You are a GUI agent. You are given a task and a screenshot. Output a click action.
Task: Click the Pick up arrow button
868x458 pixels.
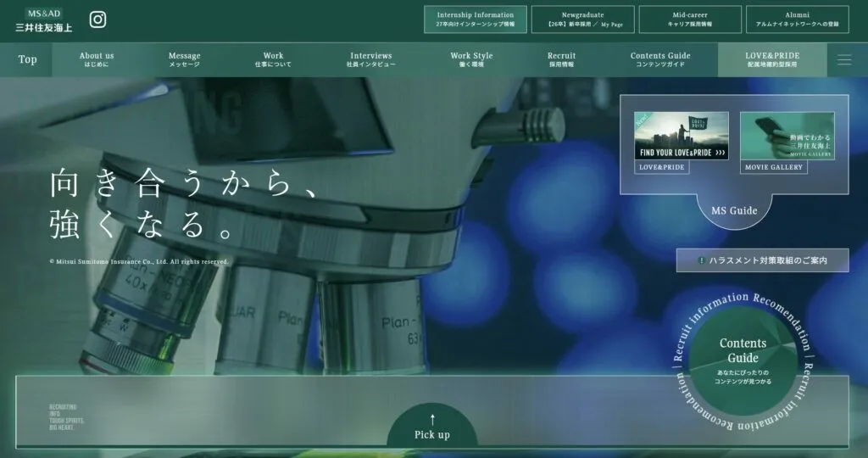[x=432, y=427]
